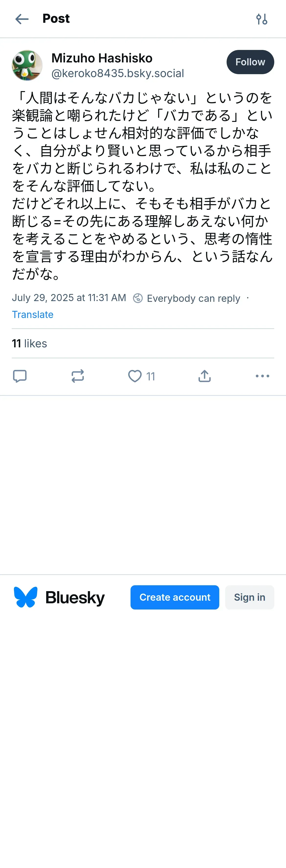This screenshot has height=868, width=286.
Task: Click the July 29, 2025 timestamp
Action: tap(69, 298)
